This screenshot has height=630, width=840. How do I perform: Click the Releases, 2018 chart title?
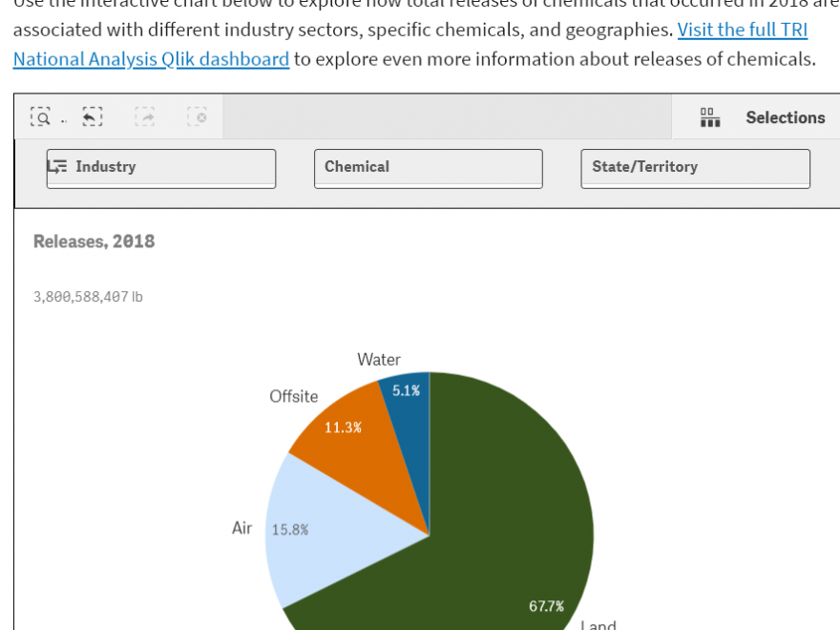tap(94, 241)
